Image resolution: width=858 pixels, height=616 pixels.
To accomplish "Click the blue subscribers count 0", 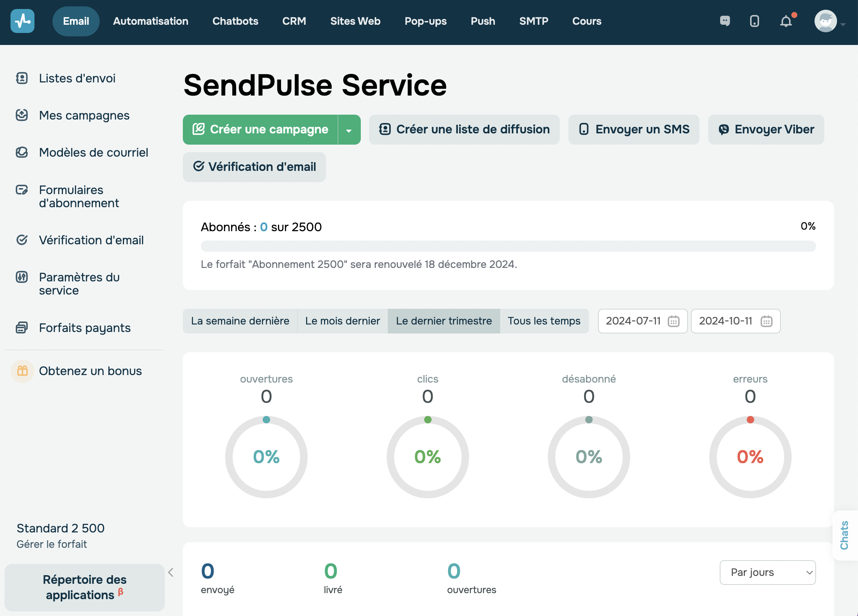I will click(264, 227).
